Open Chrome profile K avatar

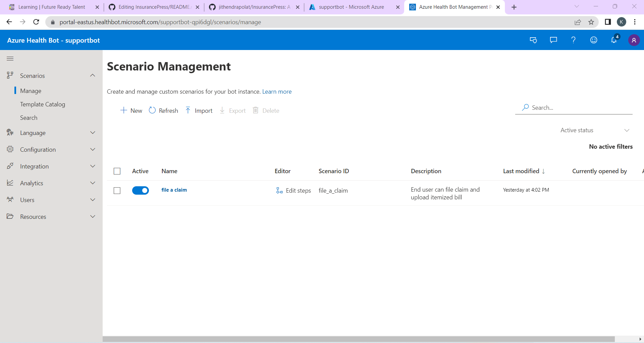click(622, 22)
